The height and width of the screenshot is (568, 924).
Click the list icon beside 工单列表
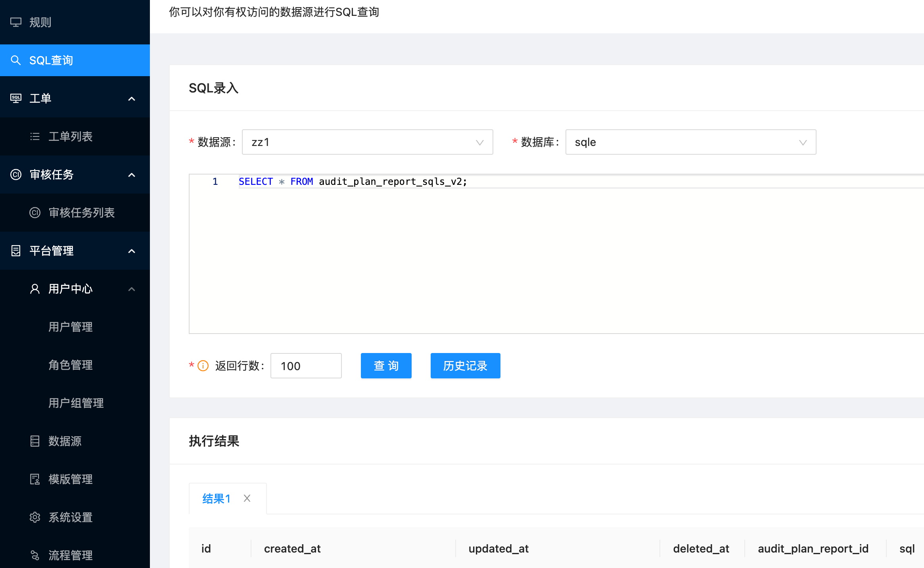coord(35,136)
